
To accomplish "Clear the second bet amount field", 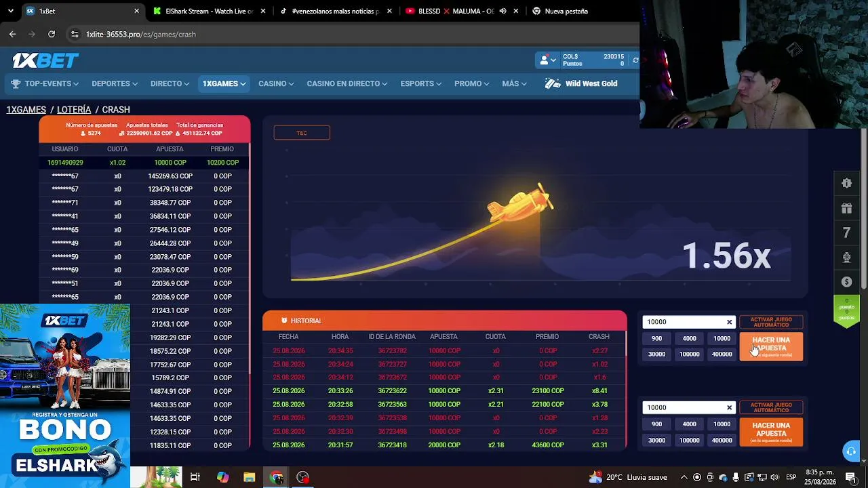I will (x=729, y=407).
